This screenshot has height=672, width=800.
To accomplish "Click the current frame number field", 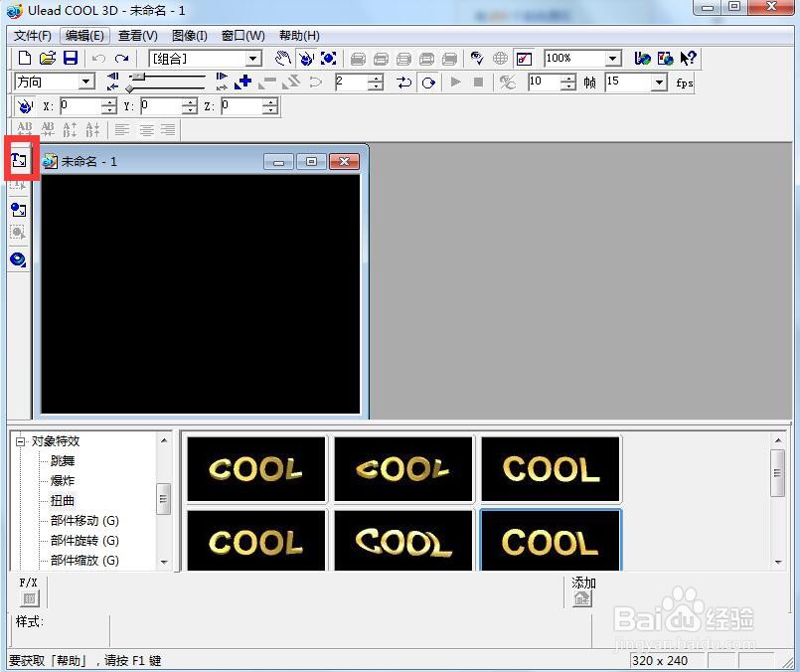I will coord(351,82).
